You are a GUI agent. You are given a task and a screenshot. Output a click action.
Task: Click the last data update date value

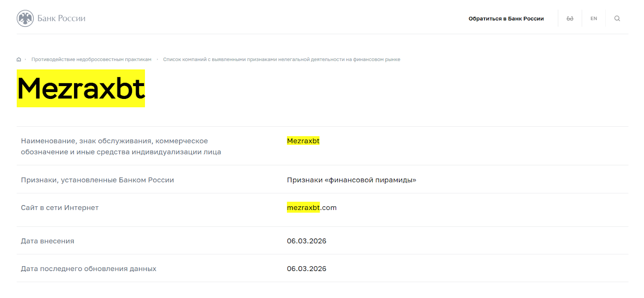(x=306, y=269)
